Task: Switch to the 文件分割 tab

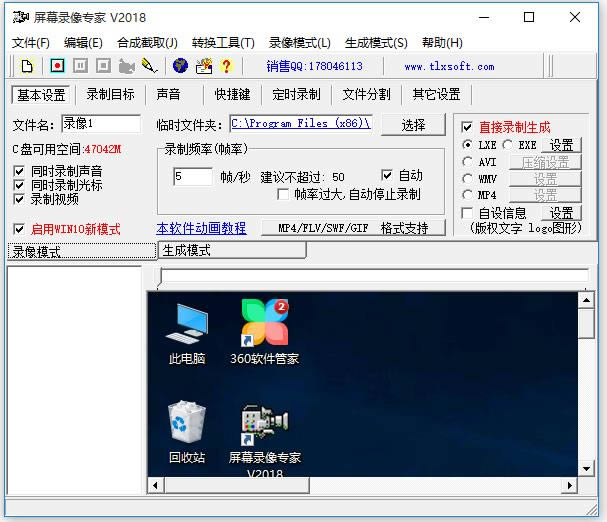Action: pyautogui.click(x=366, y=94)
